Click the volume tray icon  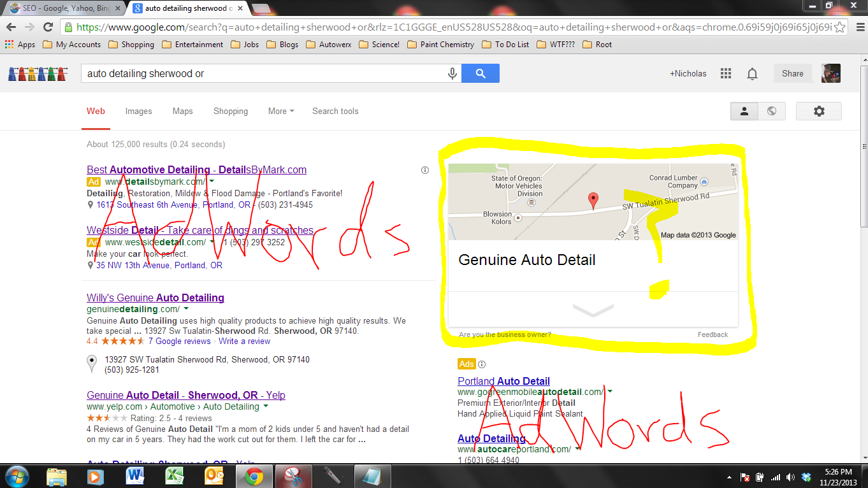791,477
